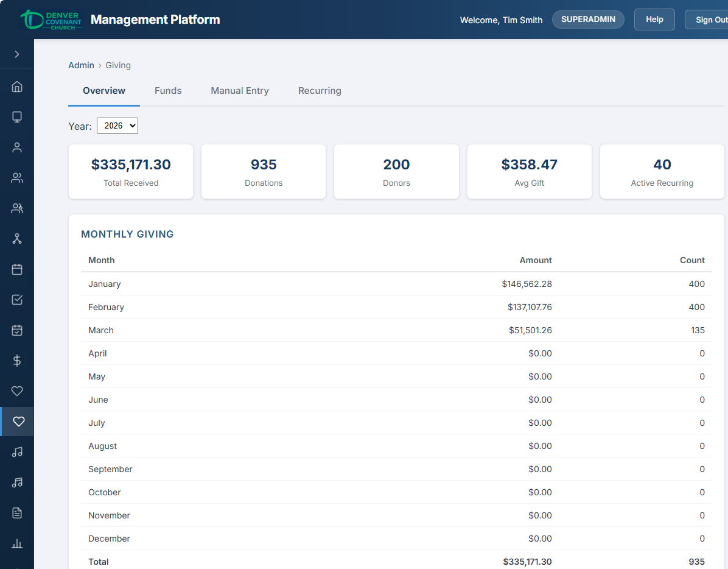Open the dollar sign finance icon
The height and width of the screenshot is (569, 728).
[x=17, y=361]
